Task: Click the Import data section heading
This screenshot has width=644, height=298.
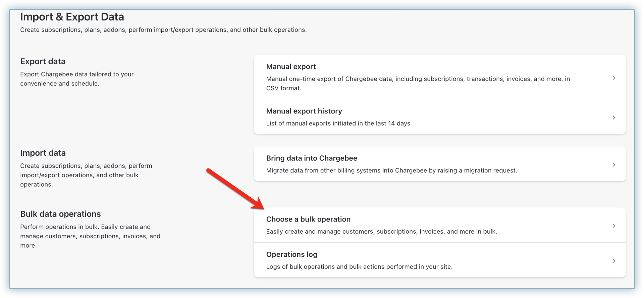Action: coord(43,153)
